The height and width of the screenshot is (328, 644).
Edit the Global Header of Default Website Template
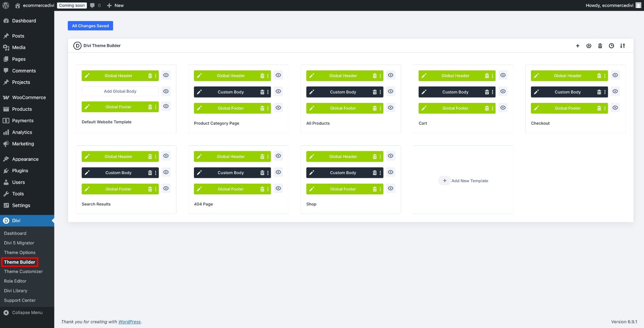click(87, 75)
